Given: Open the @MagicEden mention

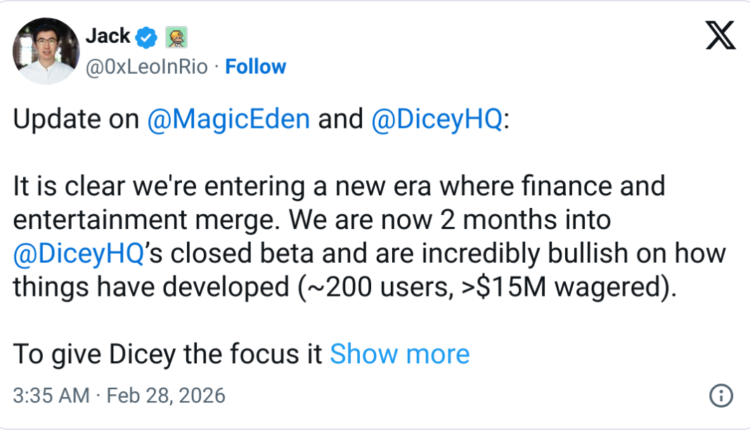Looking at the screenshot, I should coord(231,120).
